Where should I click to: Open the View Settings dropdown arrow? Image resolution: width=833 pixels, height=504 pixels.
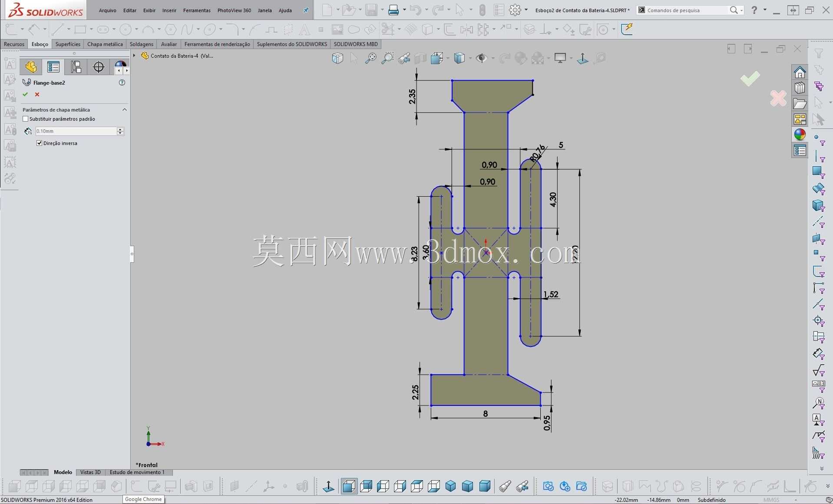coord(571,58)
